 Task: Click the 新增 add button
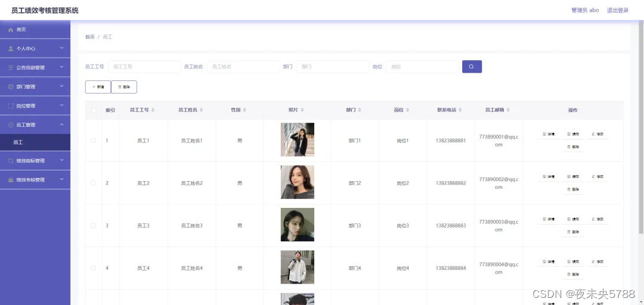click(x=98, y=87)
